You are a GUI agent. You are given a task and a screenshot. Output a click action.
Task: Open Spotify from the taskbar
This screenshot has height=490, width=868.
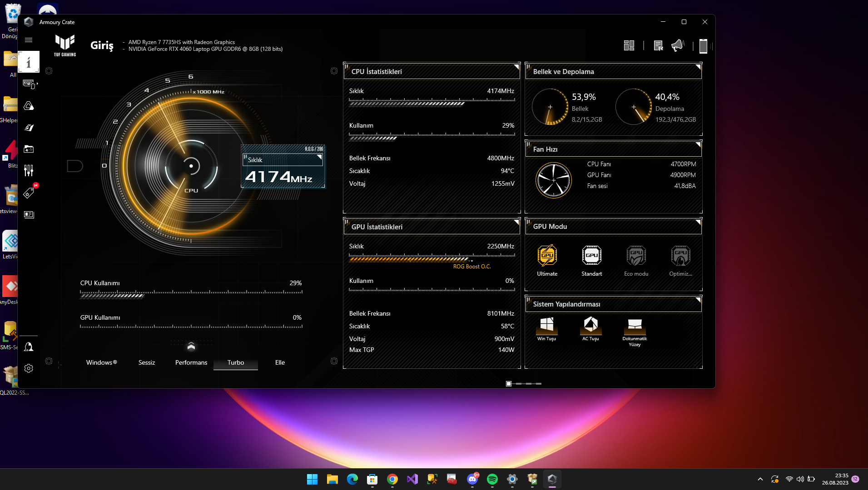coord(492,479)
